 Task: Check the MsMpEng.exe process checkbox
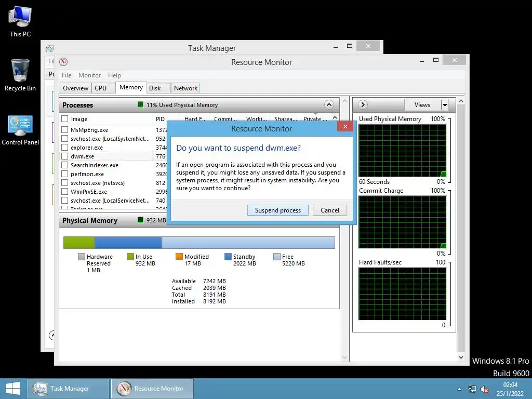tap(65, 129)
